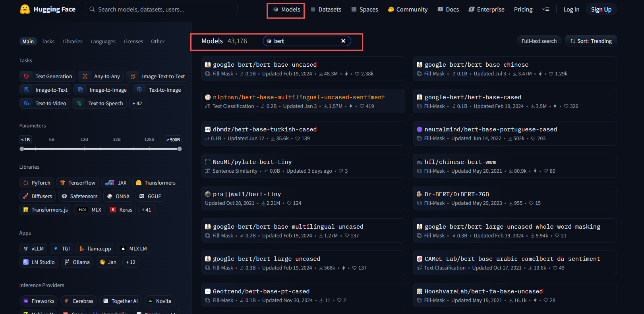Image resolution: width=644 pixels, height=314 pixels.
Task: Open the Pricing page link
Action: [523, 10]
